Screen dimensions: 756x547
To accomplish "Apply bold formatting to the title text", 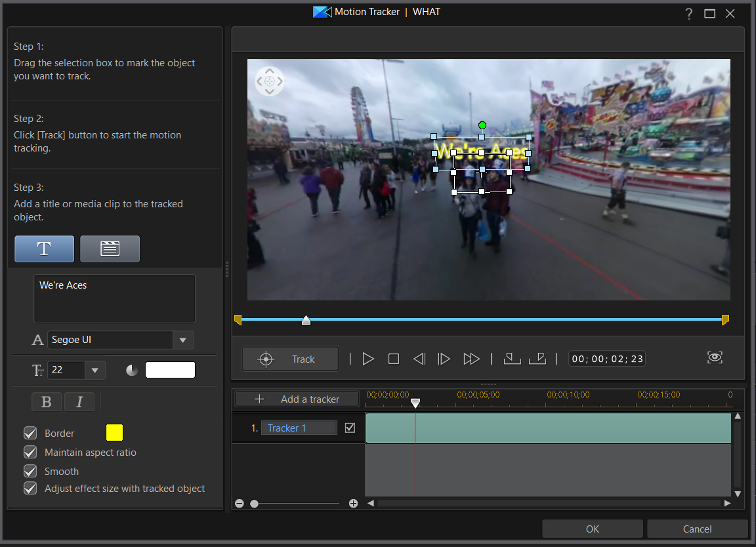I will pyautogui.click(x=47, y=401).
